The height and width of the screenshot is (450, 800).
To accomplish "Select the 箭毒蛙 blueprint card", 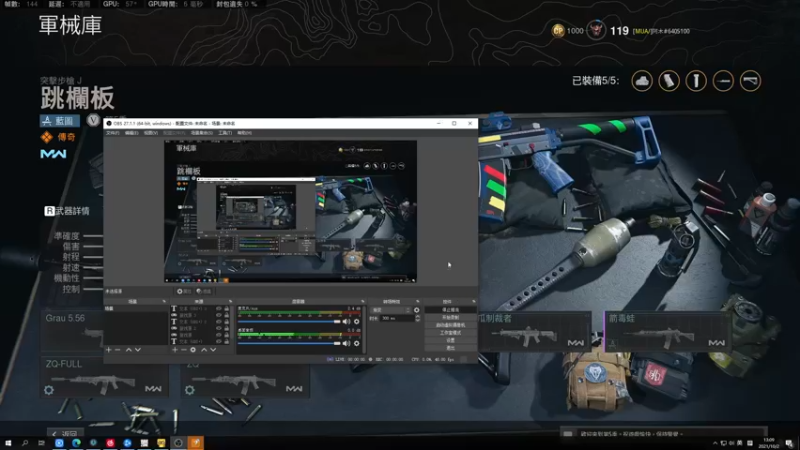I will coord(667,331).
